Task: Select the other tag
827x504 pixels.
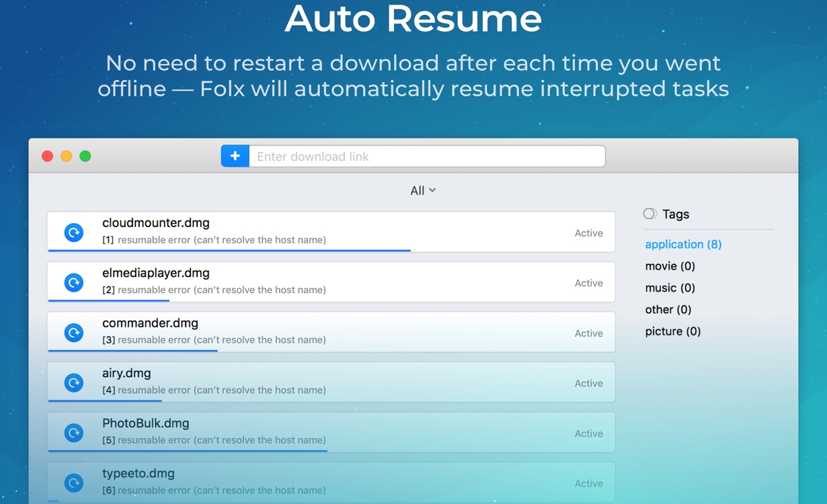Action: [x=667, y=309]
